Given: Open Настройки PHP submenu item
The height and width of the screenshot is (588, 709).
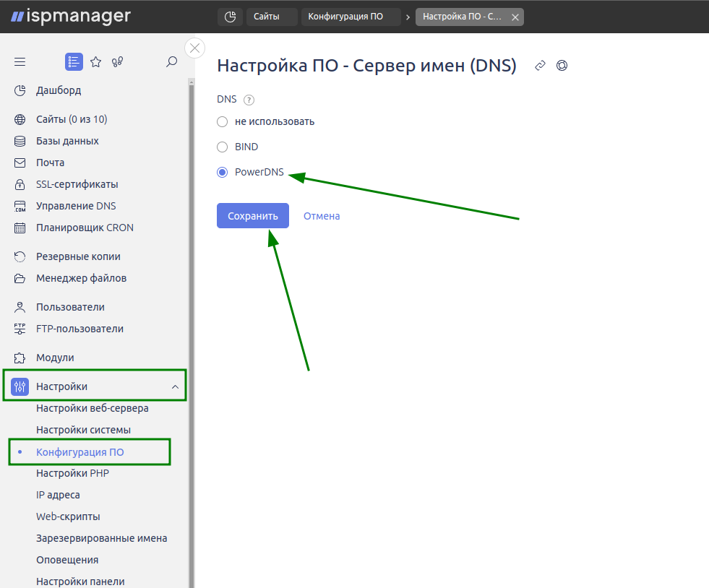Looking at the screenshot, I should pos(72,474).
